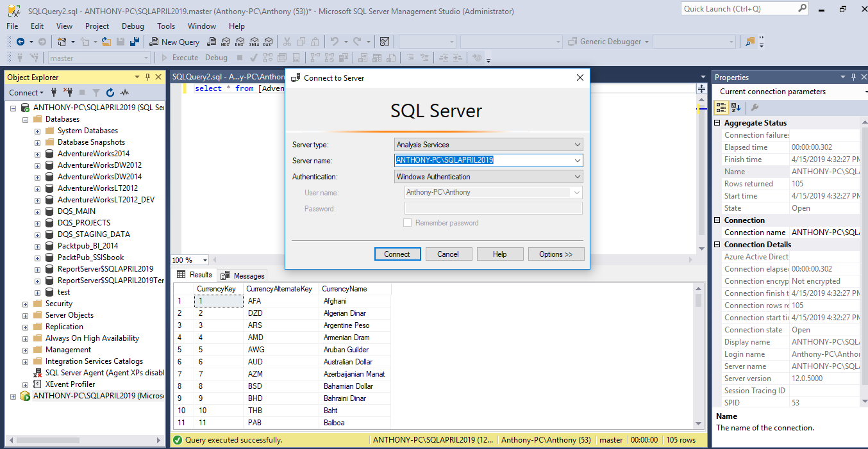Click the Connect button in dialog
The image size is (868, 449).
(x=397, y=254)
